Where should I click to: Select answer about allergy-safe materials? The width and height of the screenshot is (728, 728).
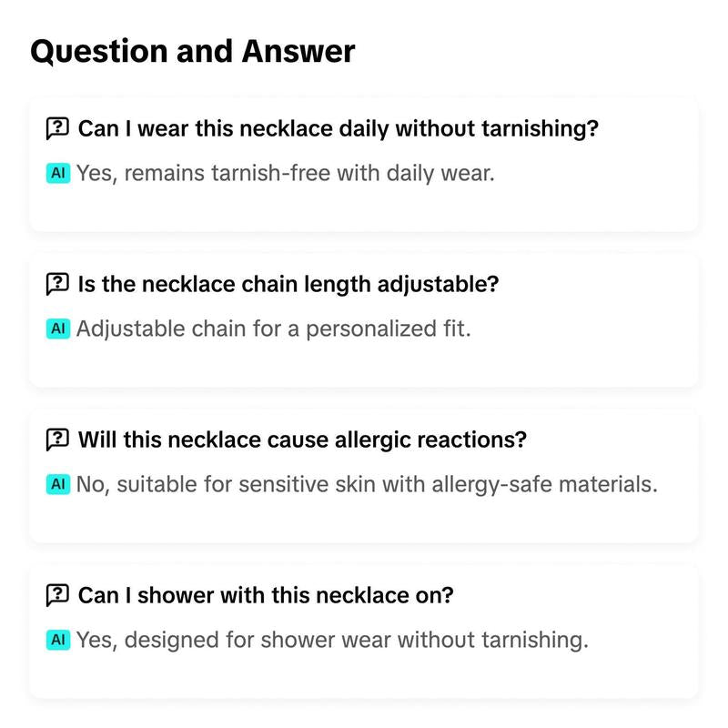367,485
